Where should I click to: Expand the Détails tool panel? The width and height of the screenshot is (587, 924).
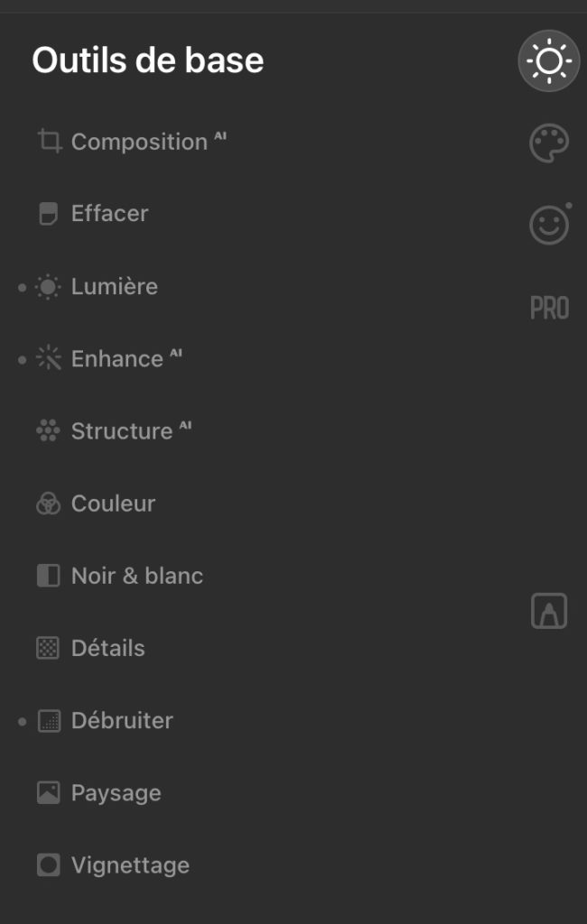(108, 648)
